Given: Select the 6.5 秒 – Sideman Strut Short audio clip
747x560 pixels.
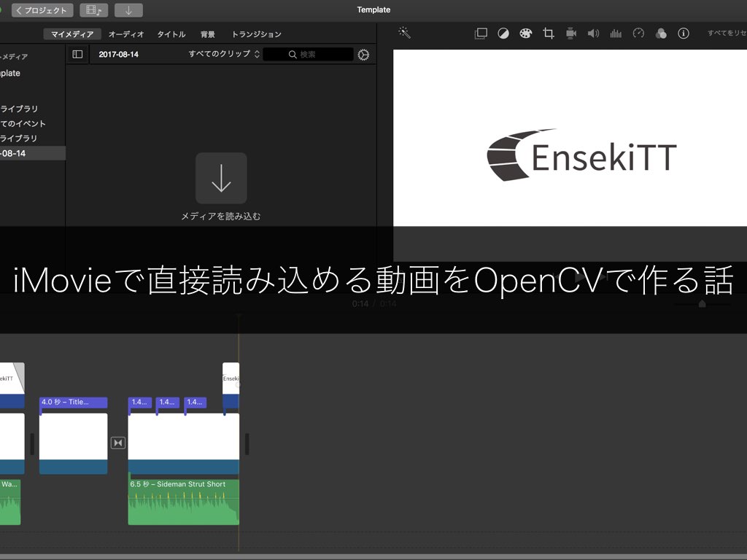Looking at the screenshot, I should pyautogui.click(x=183, y=502).
